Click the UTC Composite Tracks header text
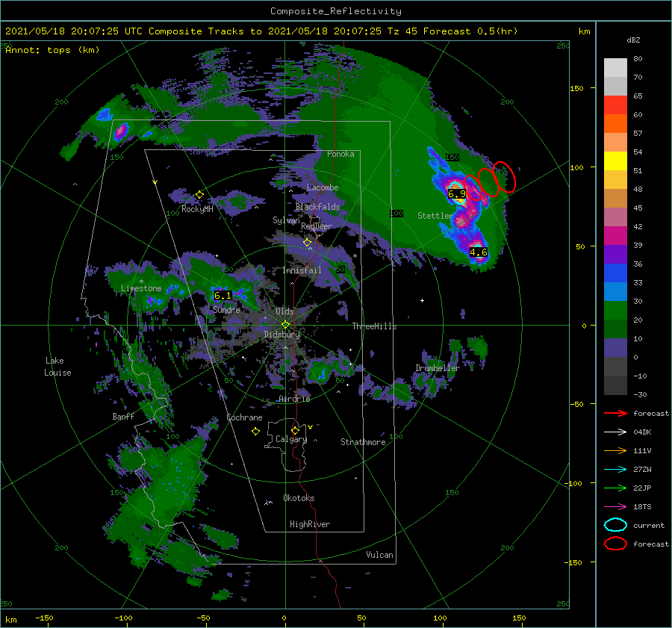This screenshot has width=672, height=628. (x=184, y=31)
